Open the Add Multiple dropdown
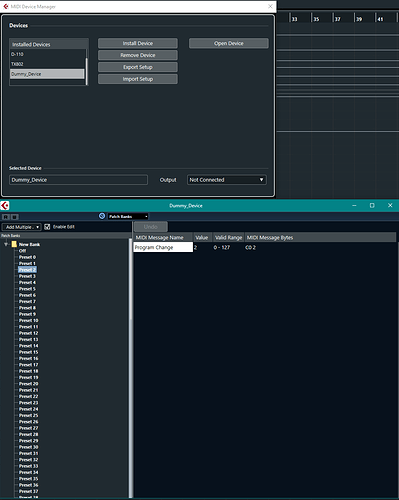The image size is (399, 500). coord(22,227)
